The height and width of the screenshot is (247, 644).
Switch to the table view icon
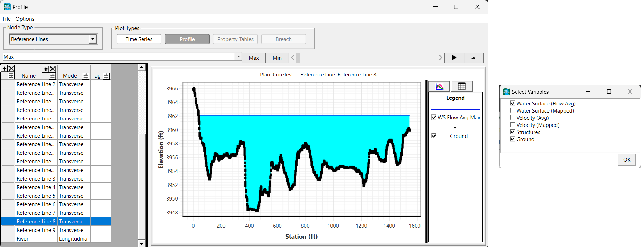coord(462,86)
